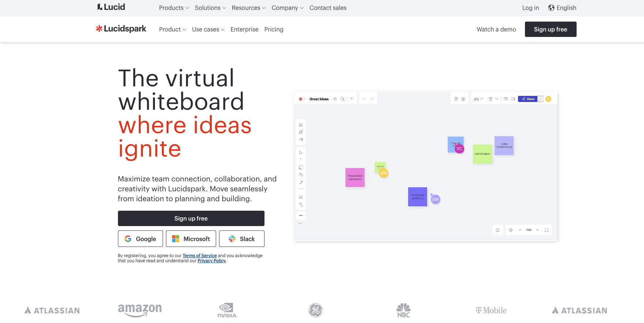Click the navigation compass icon beside zoom controls
Screen dimensions: 644x323
511,230
